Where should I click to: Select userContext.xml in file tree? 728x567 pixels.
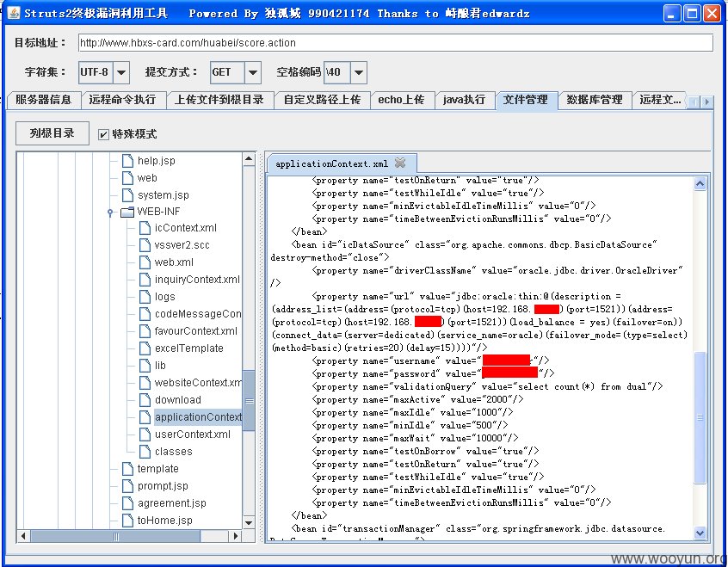(193, 434)
